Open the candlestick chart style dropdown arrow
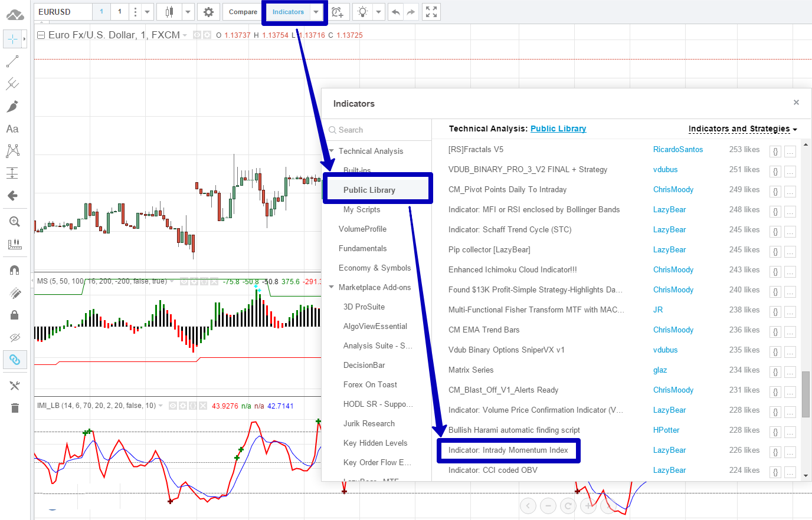Image resolution: width=812 pixels, height=520 pixels. click(x=188, y=12)
